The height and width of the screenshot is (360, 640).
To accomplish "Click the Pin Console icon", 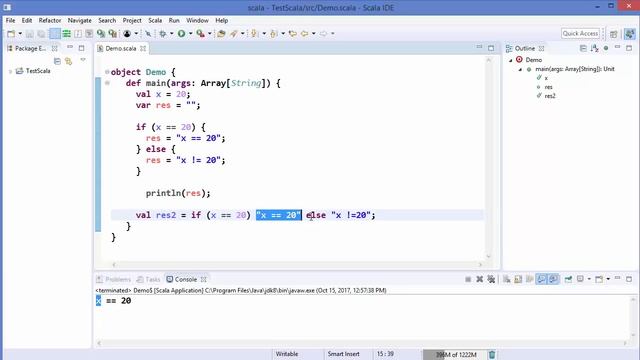I will [x=568, y=279].
